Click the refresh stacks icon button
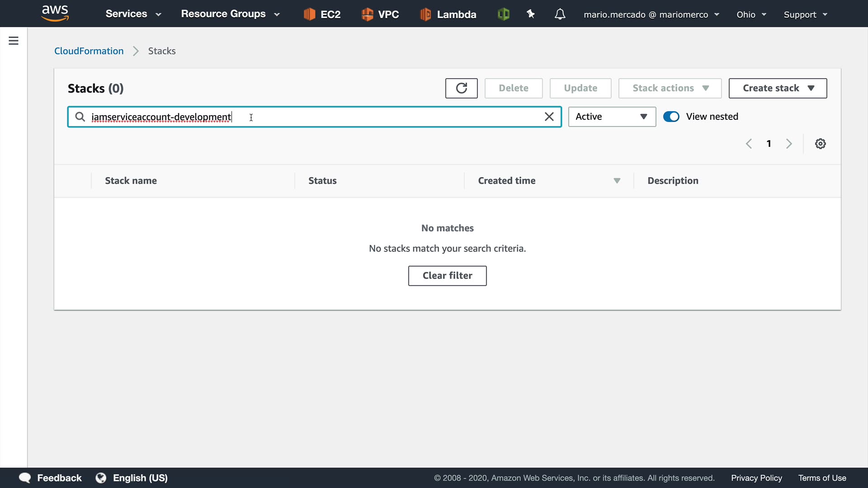This screenshot has height=488, width=868. coord(461,88)
